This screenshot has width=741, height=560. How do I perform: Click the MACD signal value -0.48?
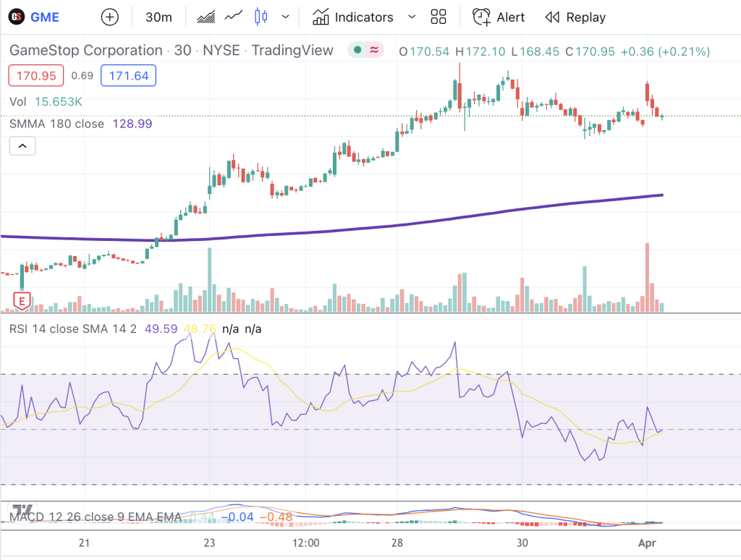click(276, 517)
